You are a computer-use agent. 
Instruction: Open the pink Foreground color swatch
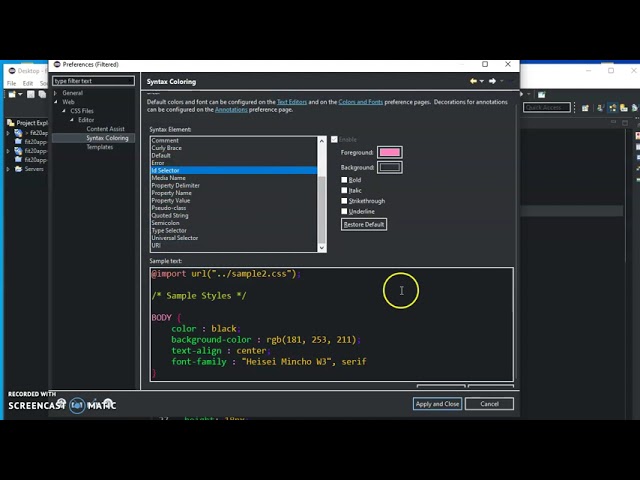point(390,152)
